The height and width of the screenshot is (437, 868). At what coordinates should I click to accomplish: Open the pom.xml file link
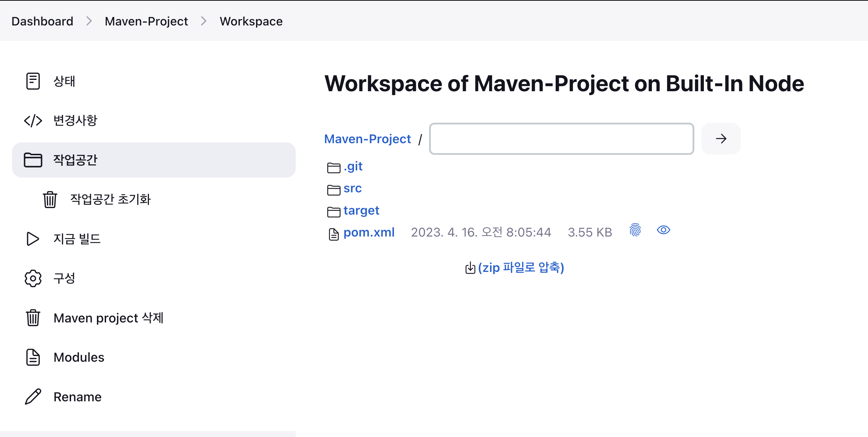click(x=369, y=233)
